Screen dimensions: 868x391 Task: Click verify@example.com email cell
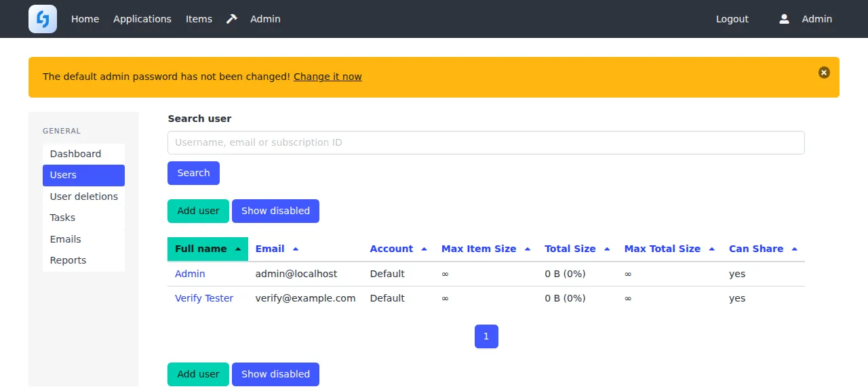click(x=306, y=298)
